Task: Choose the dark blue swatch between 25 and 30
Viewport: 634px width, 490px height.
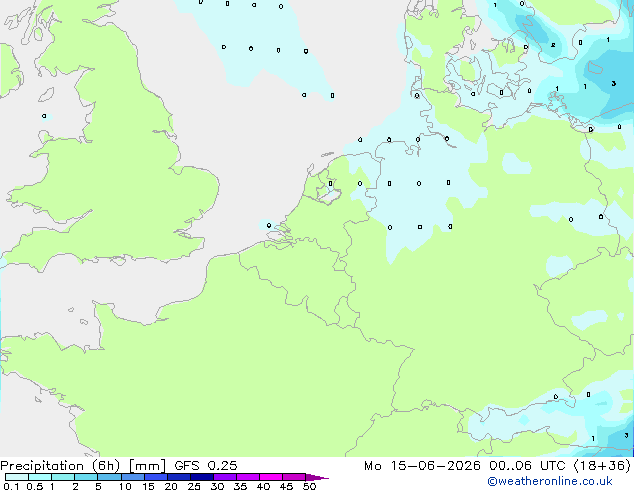Action: pos(202,477)
